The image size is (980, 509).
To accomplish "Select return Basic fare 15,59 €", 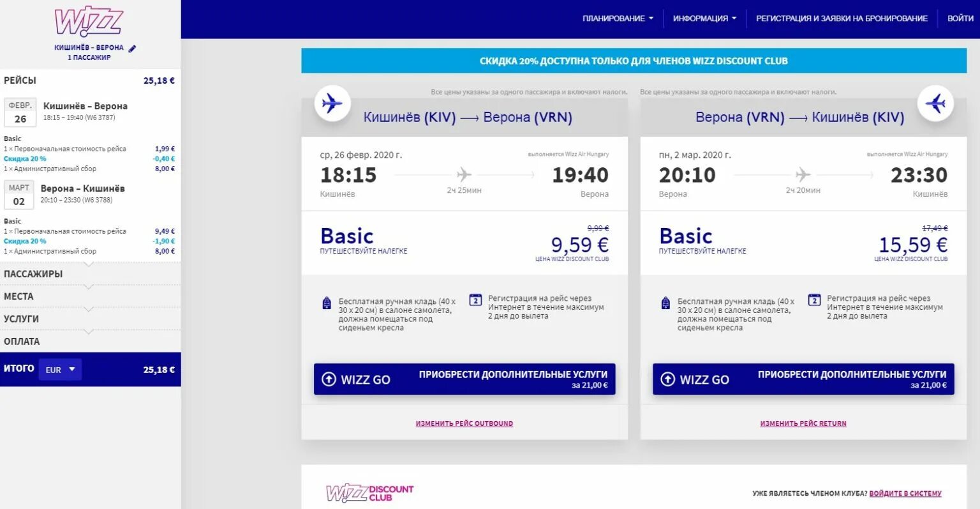I will pyautogui.click(x=803, y=243).
